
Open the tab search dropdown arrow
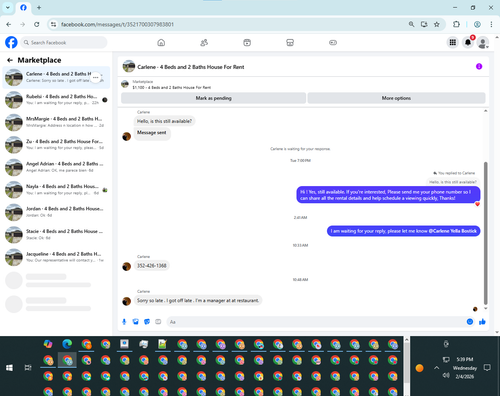coord(8,7)
